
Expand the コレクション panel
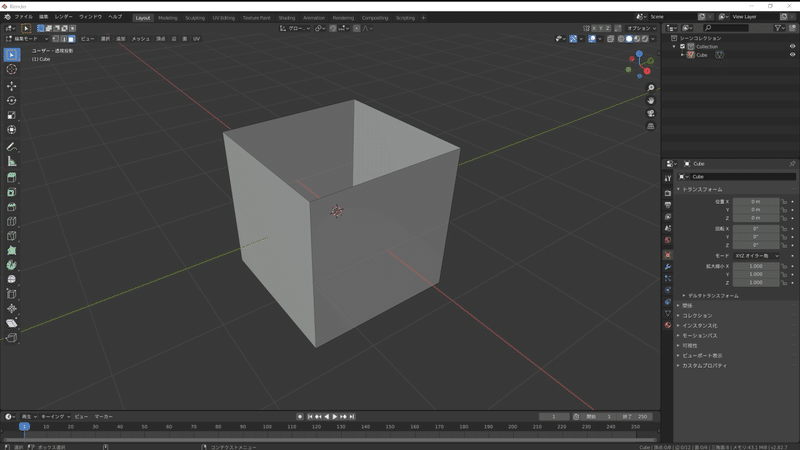pyautogui.click(x=697, y=316)
